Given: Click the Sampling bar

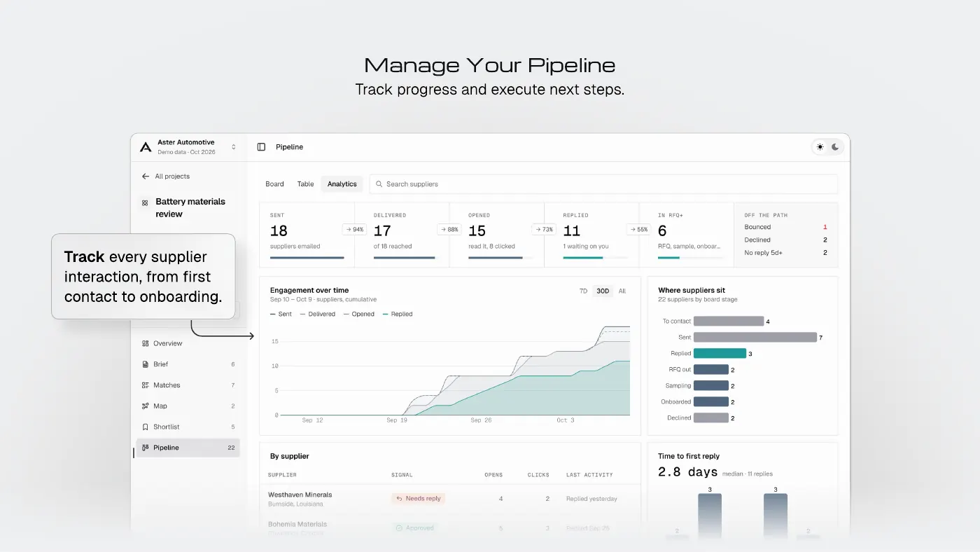Looking at the screenshot, I should click(711, 385).
